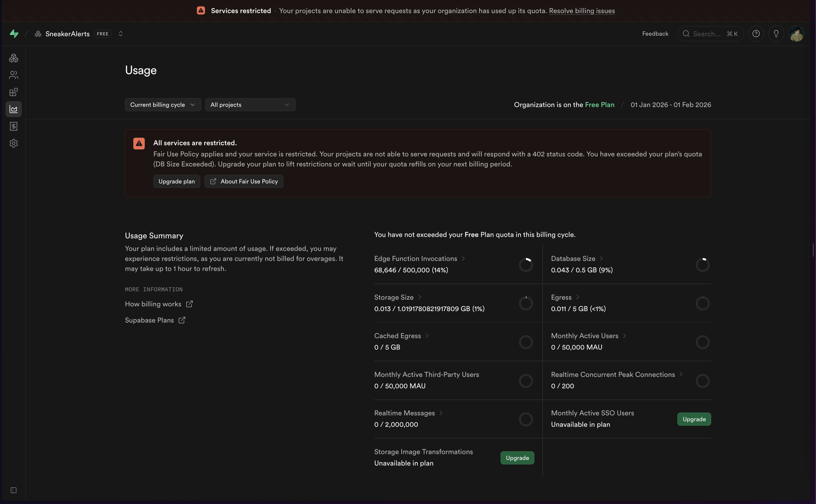This screenshot has width=816, height=504.
Task: Open Team members icon in the sidebar
Action: click(14, 75)
